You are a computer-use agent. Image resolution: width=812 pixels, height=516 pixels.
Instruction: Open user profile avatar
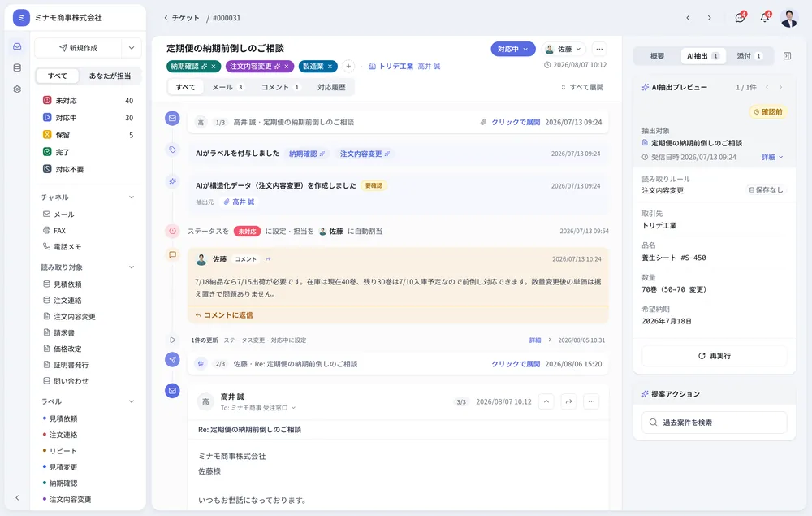[x=789, y=18]
